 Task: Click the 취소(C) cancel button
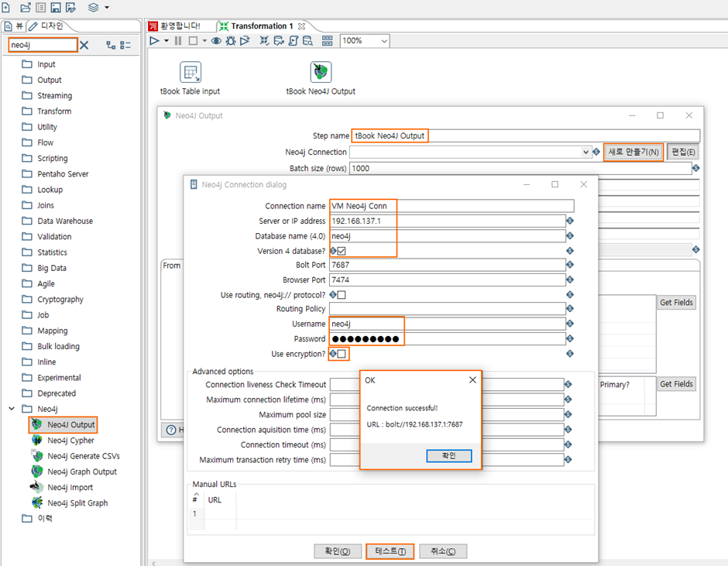pos(443,551)
